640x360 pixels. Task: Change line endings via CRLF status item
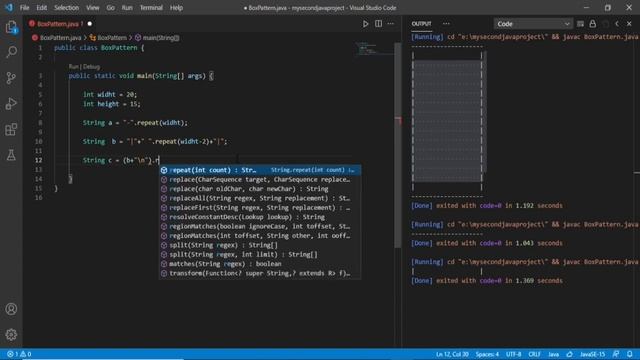tap(534, 354)
